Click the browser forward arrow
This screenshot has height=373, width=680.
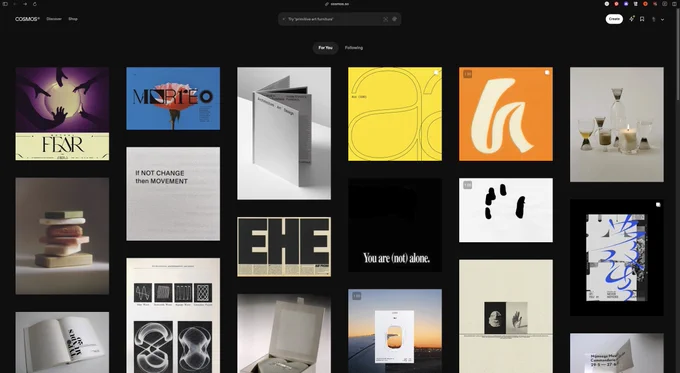[x=25, y=4]
